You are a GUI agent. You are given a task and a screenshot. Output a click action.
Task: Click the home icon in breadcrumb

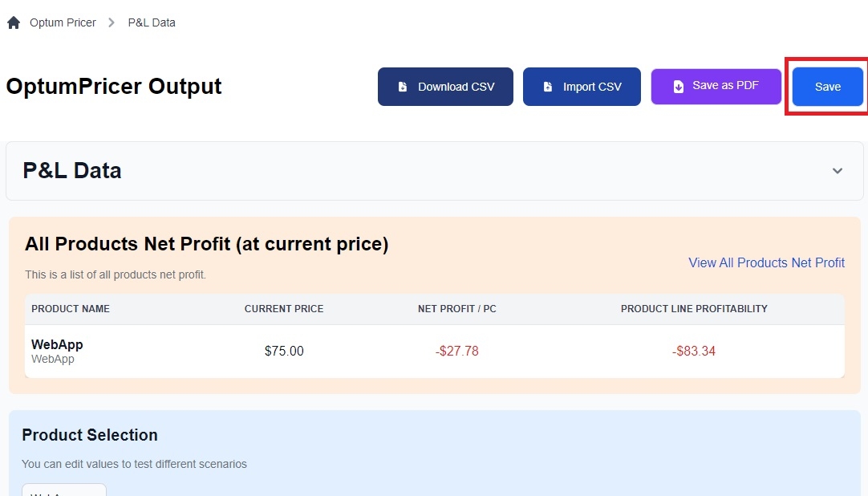(14, 22)
